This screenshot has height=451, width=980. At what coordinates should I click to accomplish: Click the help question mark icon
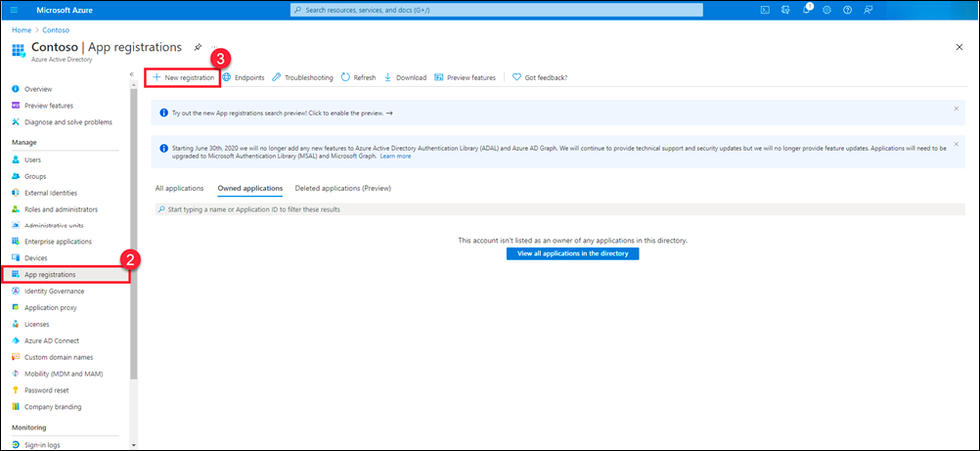click(847, 10)
